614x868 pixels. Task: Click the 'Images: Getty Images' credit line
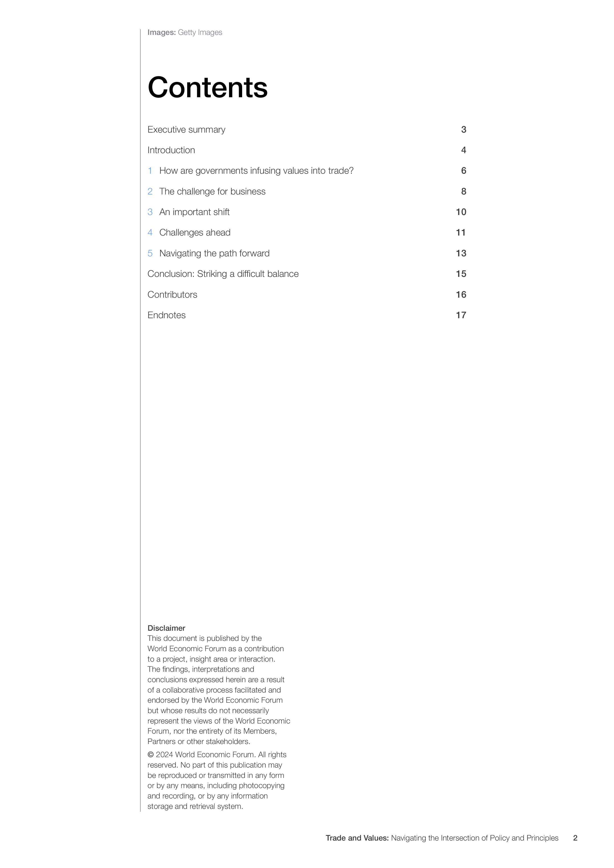[x=185, y=32]
